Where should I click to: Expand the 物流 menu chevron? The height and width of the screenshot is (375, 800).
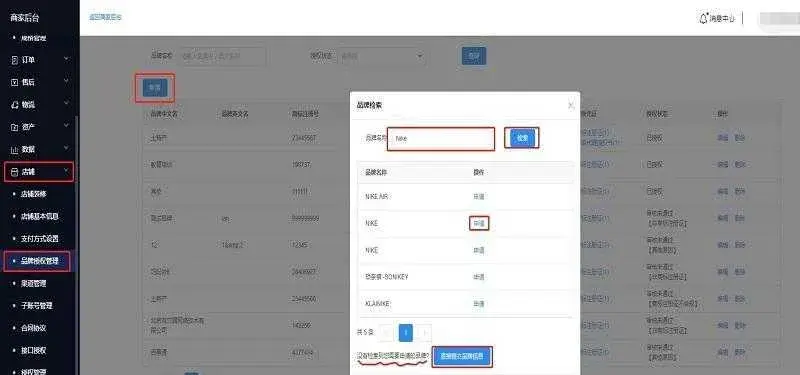[x=66, y=104]
